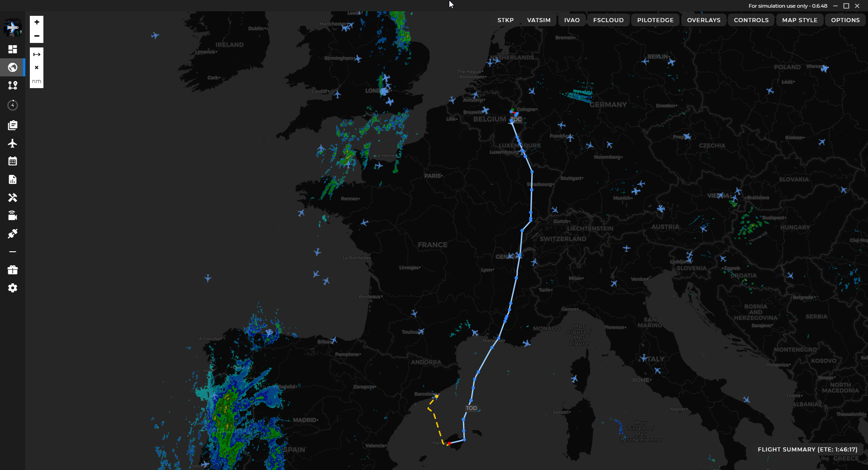This screenshot has width=868, height=470.
Task: Open the airplane aircraft icon in sidebar
Action: click(x=13, y=143)
